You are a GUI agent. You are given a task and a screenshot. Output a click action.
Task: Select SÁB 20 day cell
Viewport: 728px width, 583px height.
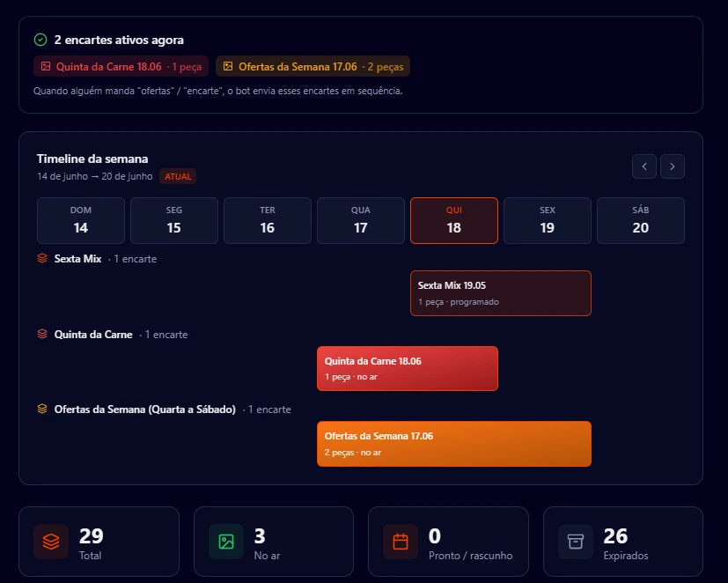point(641,221)
